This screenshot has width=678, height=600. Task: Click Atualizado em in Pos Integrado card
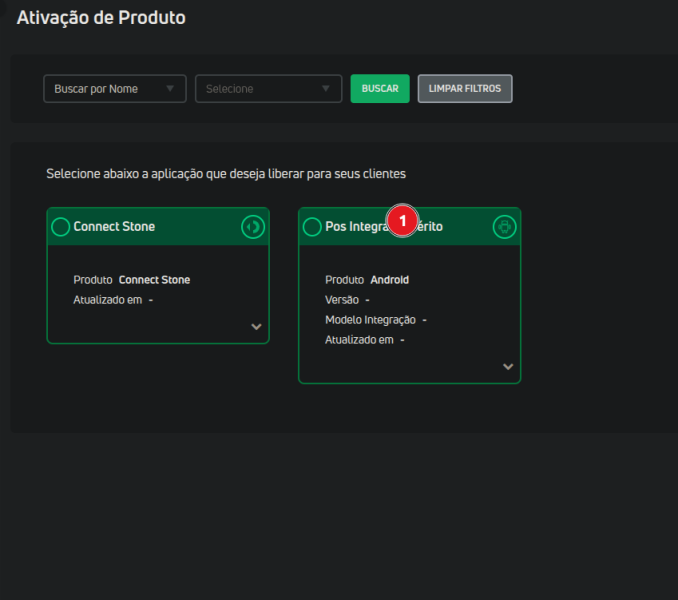pyautogui.click(x=359, y=340)
